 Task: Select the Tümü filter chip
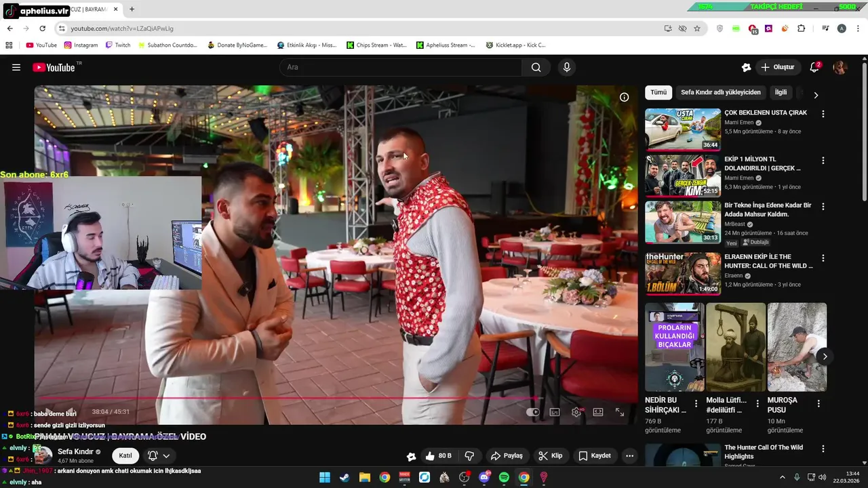click(658, 92)
